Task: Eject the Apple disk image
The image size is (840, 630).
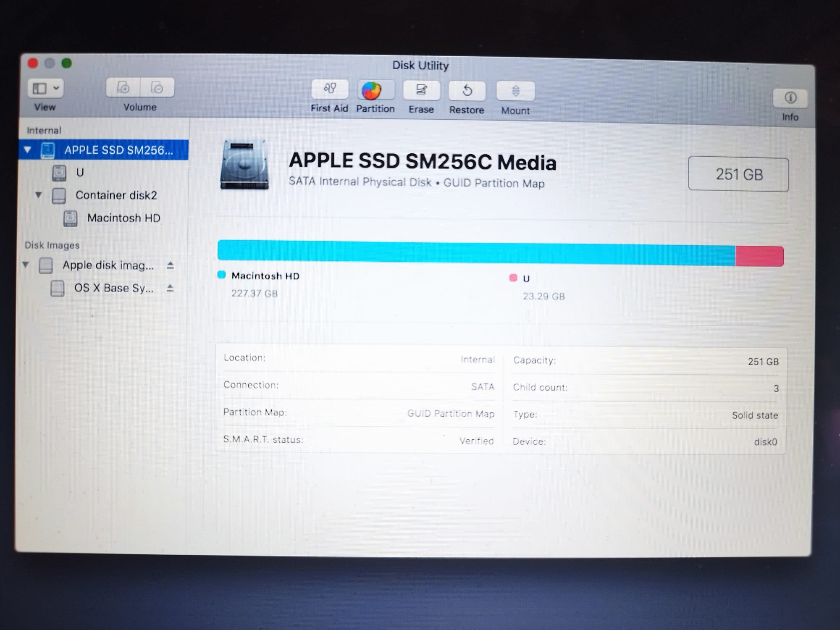Action: coord(170,265)
